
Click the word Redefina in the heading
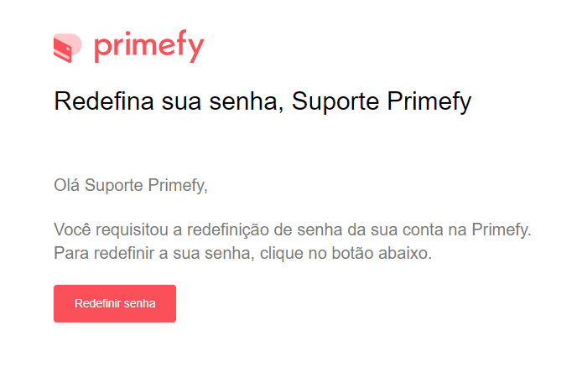(x=104, y=101)
